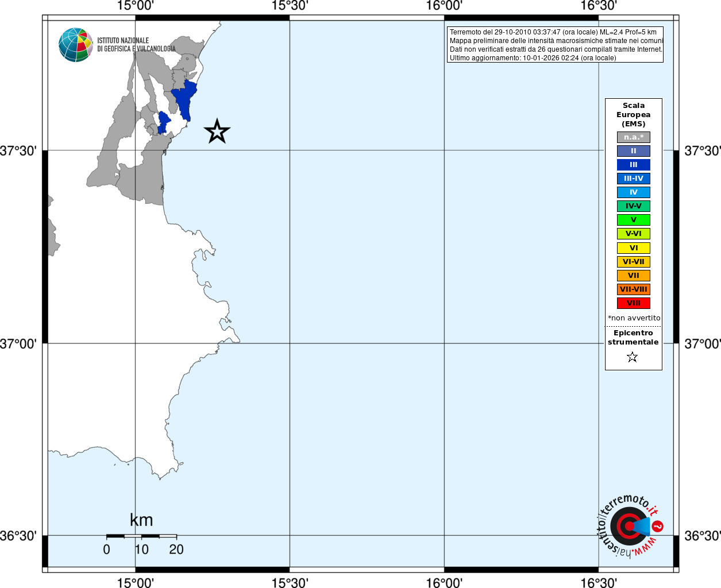Select the intensity II legend swatch

(634, 151)
